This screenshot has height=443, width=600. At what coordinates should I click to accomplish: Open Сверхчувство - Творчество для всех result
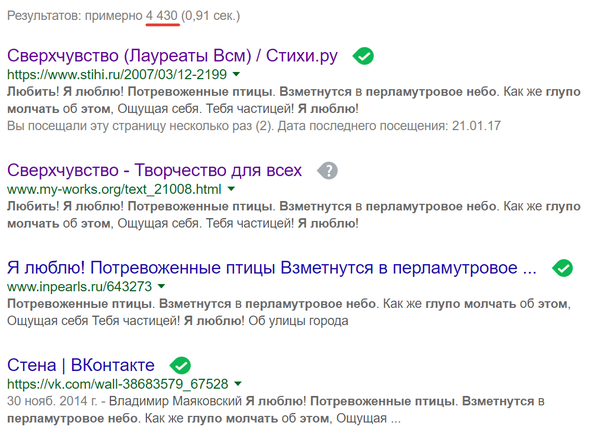pos(154,171)
